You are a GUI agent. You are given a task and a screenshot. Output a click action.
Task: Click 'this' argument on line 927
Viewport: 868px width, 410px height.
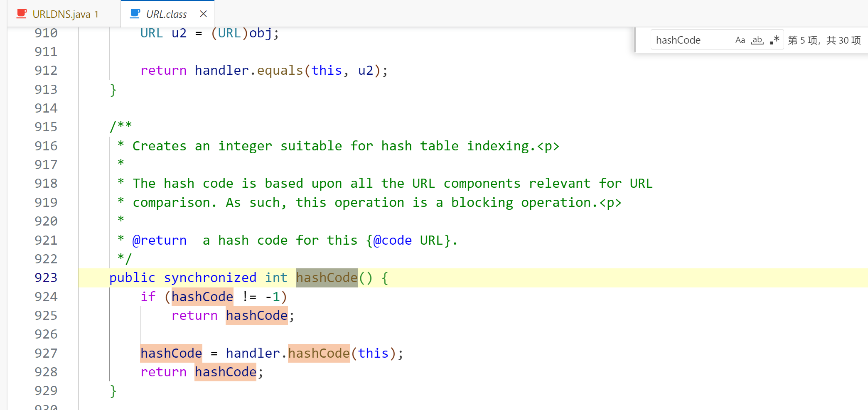tap(374, 353)
